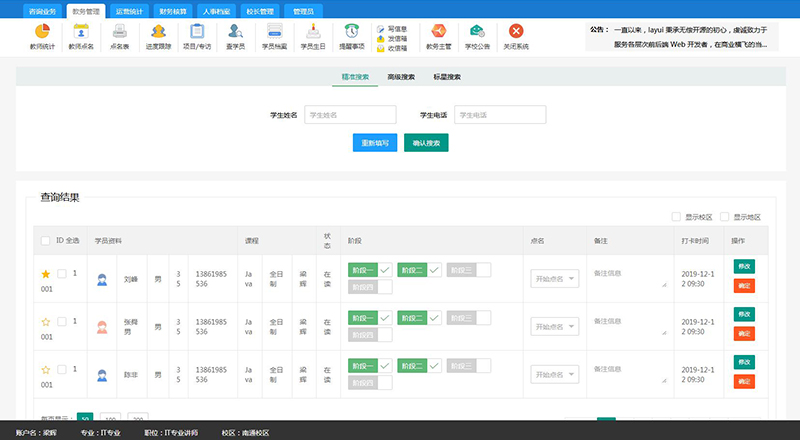Open the 项目/专访 clipboard icon
800x440 pixels.
point(196,32)
